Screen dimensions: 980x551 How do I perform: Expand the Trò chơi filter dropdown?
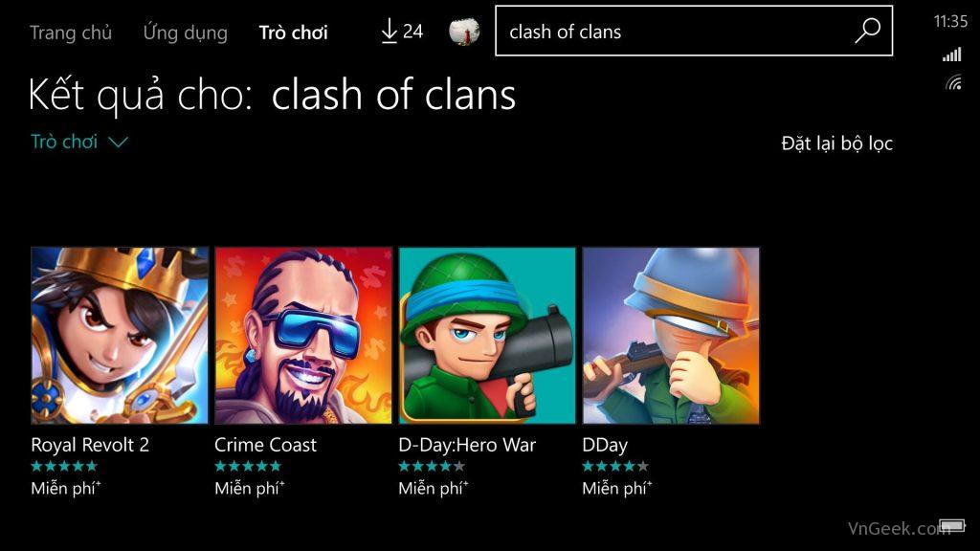click(x=79, y=142)
